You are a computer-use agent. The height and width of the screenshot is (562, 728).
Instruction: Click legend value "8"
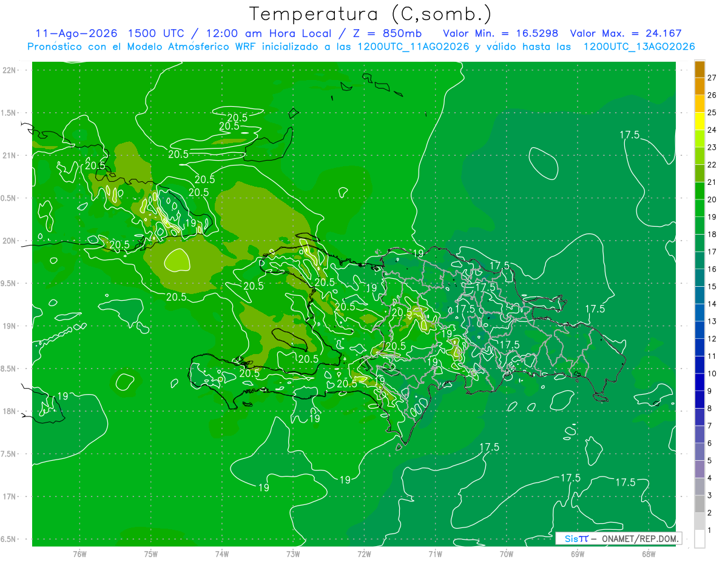pyautogui.click(x=710, y=409)
